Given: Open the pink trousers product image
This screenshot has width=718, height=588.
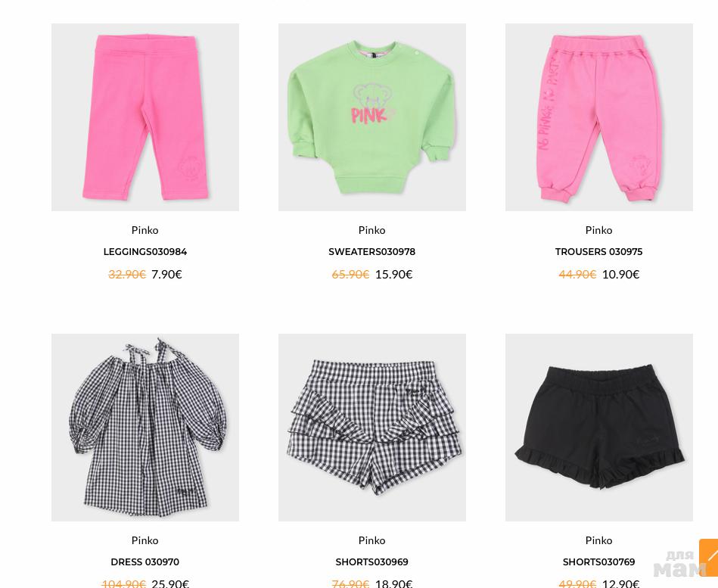Looking at the screenshot, I should [599, 117].
